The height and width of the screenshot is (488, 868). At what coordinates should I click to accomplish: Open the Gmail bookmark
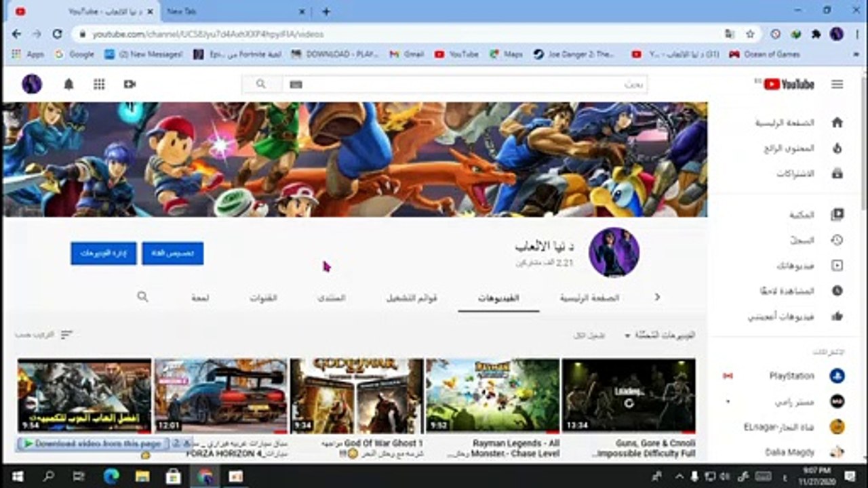pyautogui.click(x=407, y=54)
